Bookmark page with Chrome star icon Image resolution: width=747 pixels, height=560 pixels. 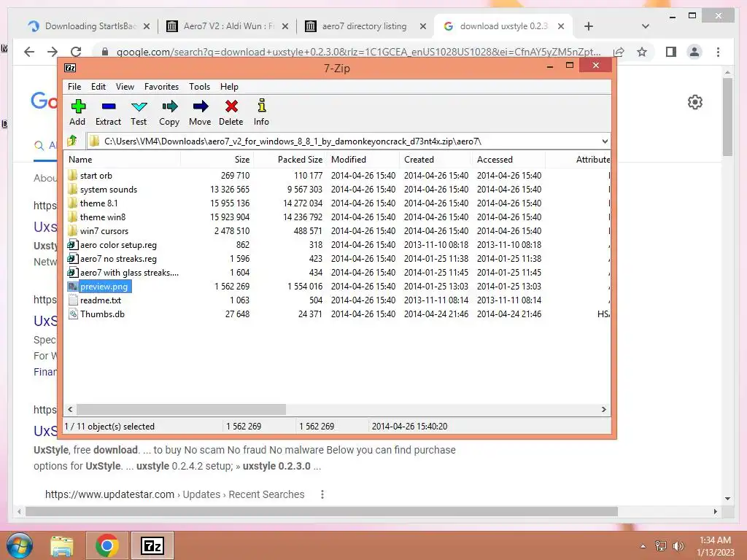(x=642, y=52)
